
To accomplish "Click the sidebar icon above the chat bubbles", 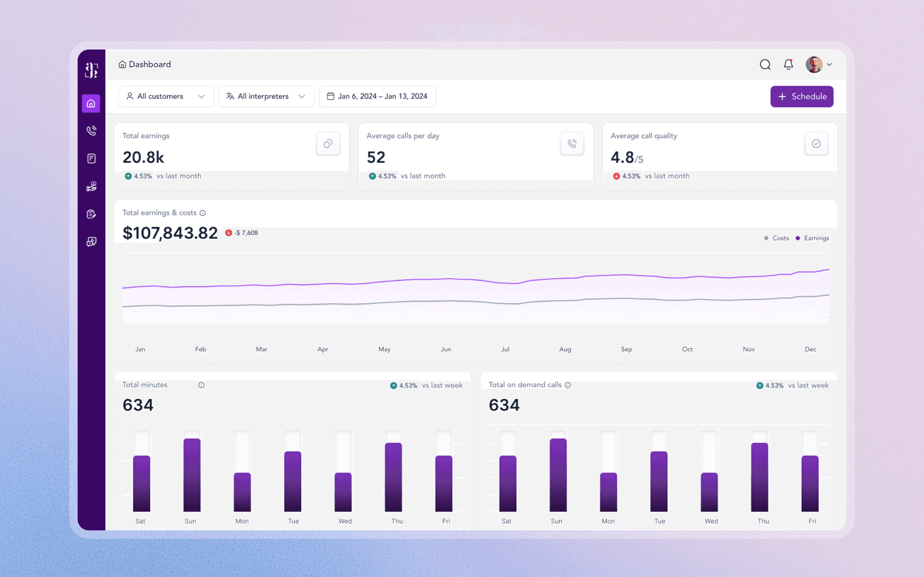I will tap(91, 214).
